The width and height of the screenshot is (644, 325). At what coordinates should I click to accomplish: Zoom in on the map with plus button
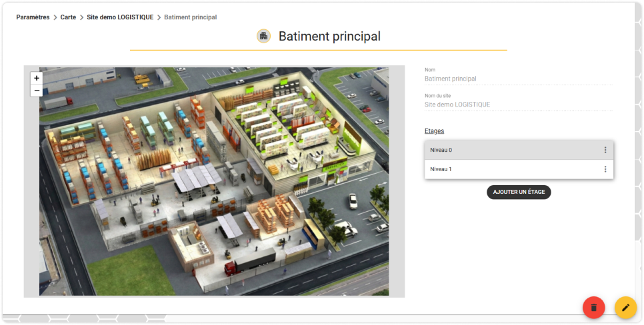coord(37,78)
